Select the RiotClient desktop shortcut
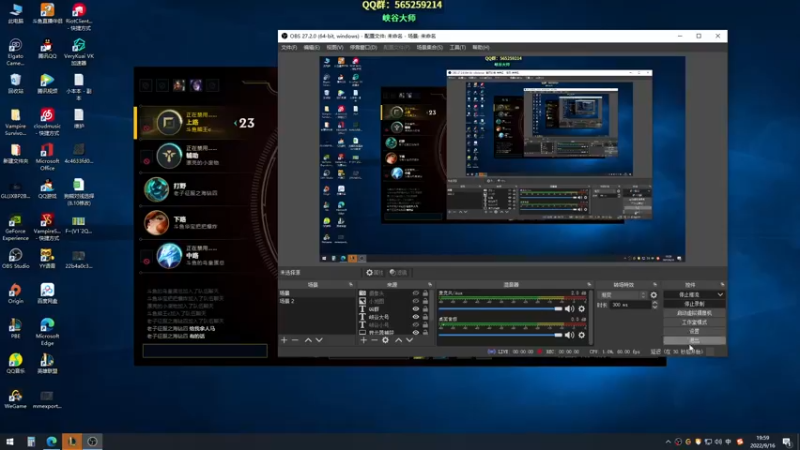This screenshot has width=800, height=450. point(79,17)
